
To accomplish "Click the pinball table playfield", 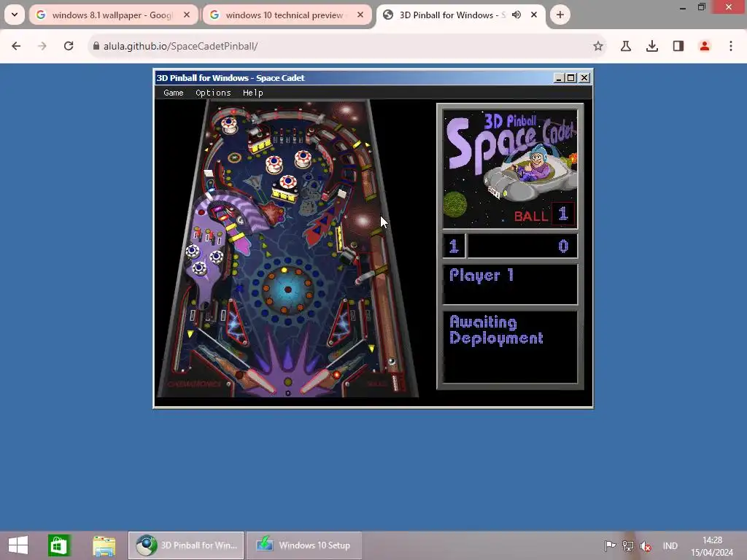I will (287, 248).
